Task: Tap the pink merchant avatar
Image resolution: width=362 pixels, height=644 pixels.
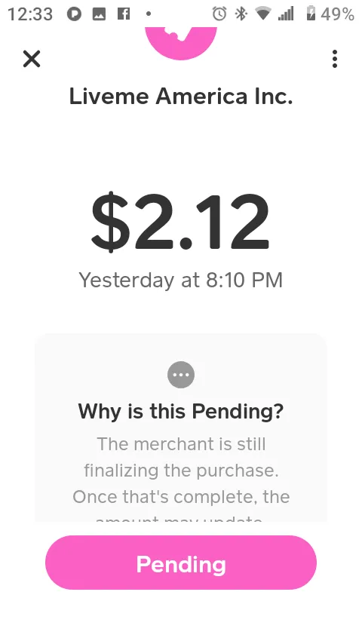Action: click(x=181, y=43)
